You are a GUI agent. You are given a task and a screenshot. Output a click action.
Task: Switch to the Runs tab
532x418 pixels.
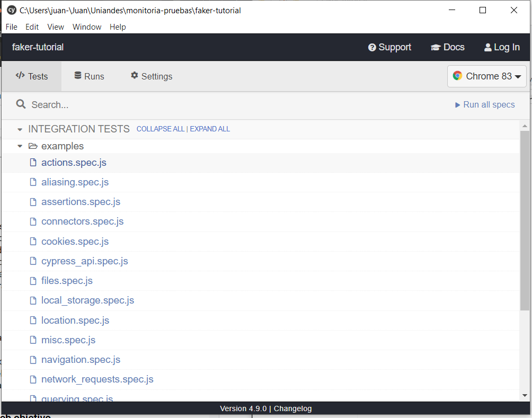(x=89, y=76)
